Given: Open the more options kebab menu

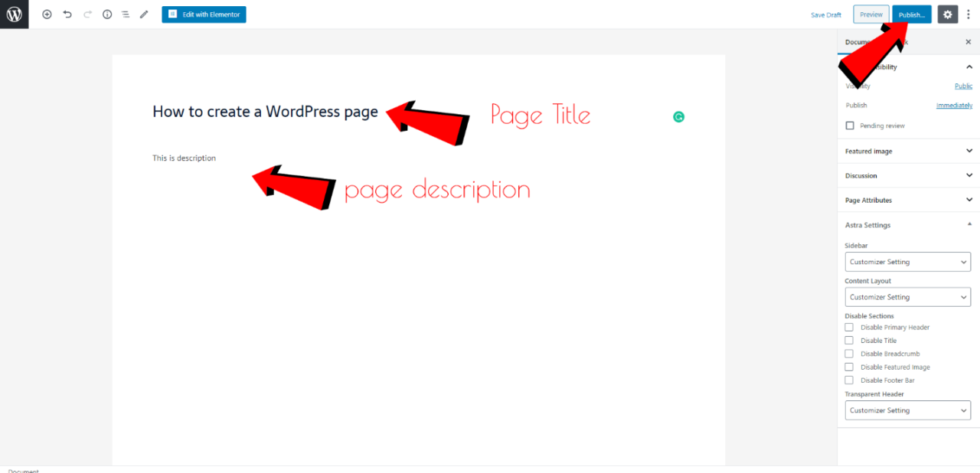Looking at the screenshot, I should (968, 14).
